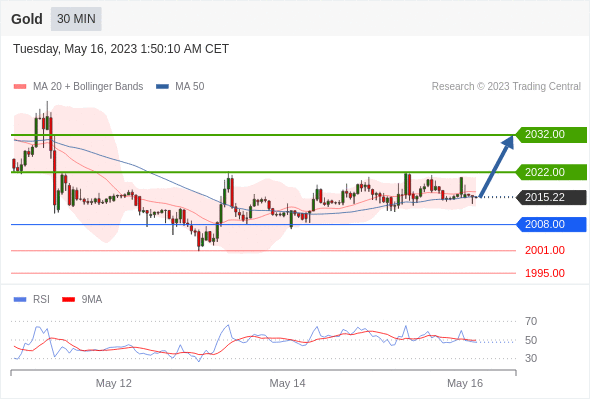This screenshot has height=400, width=590.
Task: Click the 9MA red legend swatch
Action: [68, 300]
